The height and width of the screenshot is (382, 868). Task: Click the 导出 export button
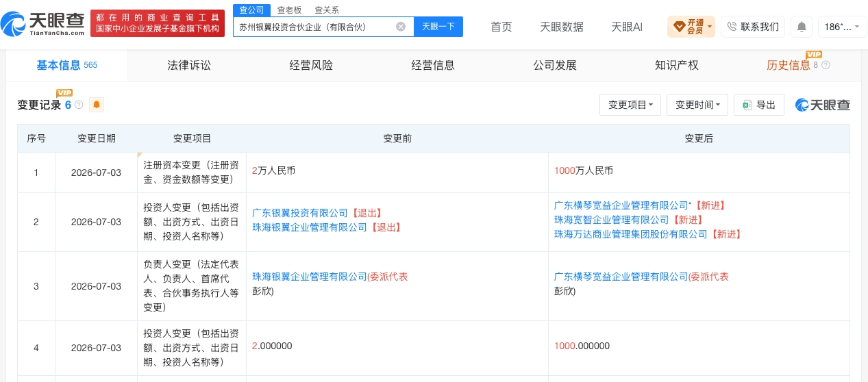pos(759,105)
